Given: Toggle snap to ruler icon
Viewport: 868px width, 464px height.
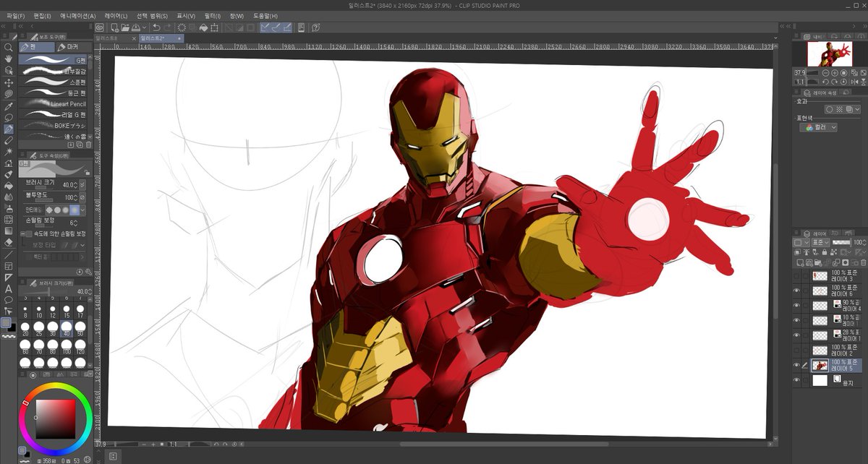Looking at the screenshot, I should coord(265,27).
